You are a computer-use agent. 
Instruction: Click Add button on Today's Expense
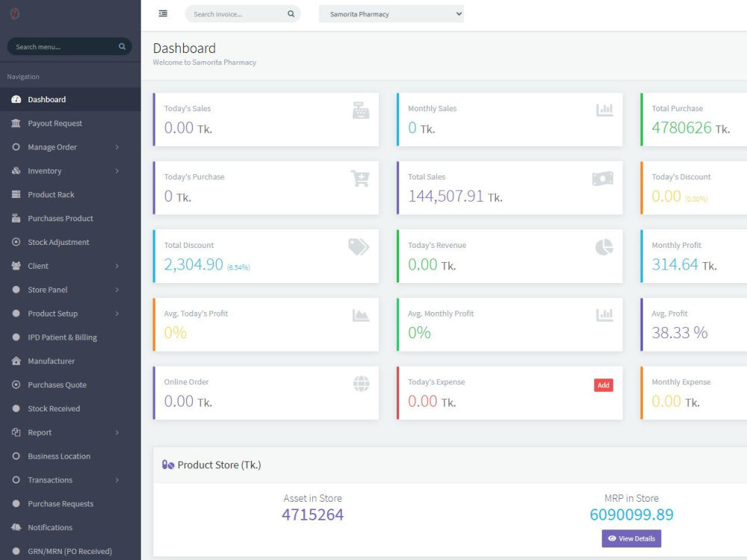603,385
